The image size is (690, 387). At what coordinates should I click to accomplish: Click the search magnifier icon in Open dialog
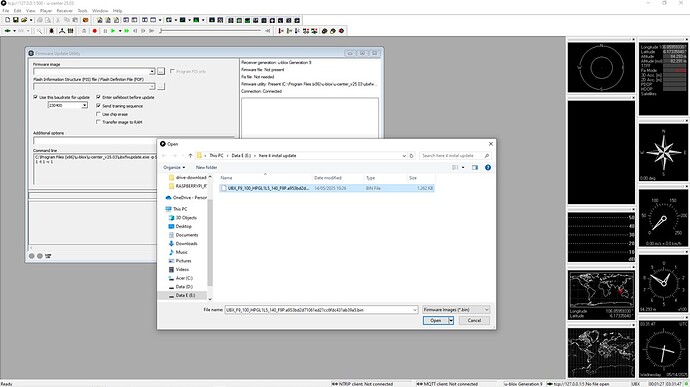click(486, 155)
